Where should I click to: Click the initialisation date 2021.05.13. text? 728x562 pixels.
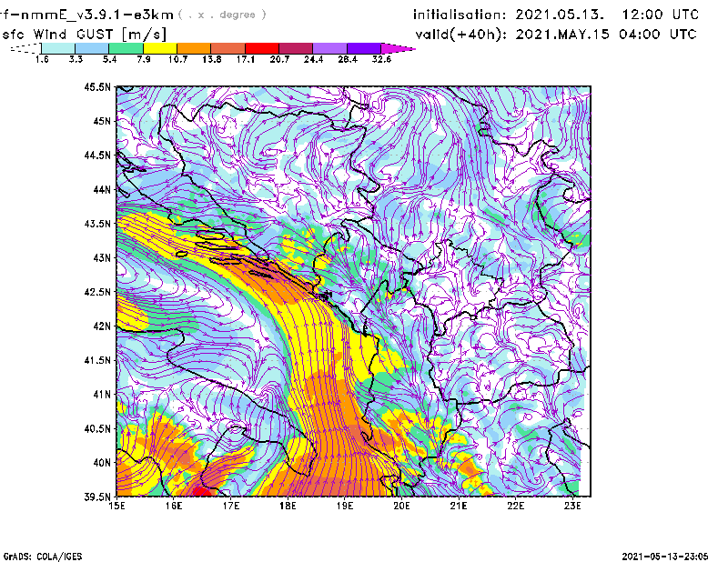pyautogui.click(x=555, y=15)
